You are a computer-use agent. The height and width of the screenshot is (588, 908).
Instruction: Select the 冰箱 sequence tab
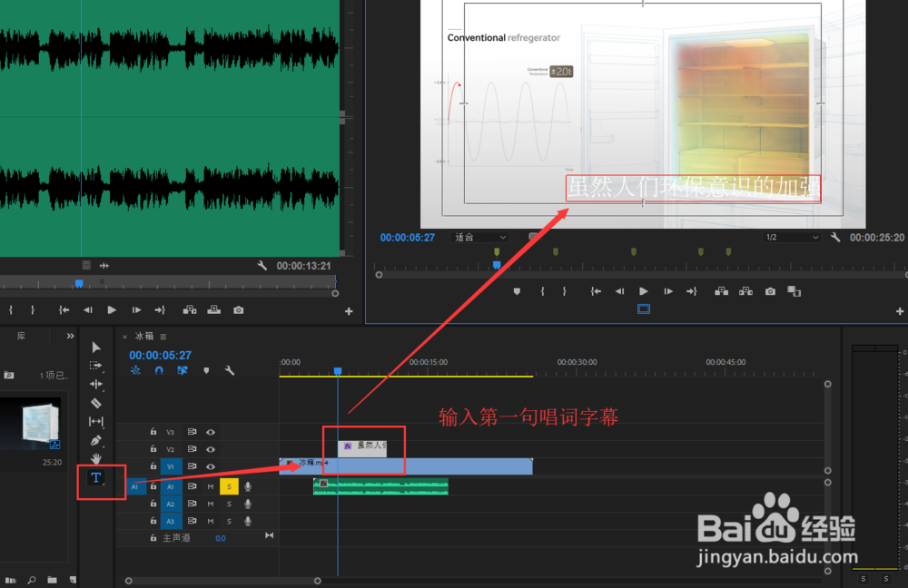click(x=144, y=337)
